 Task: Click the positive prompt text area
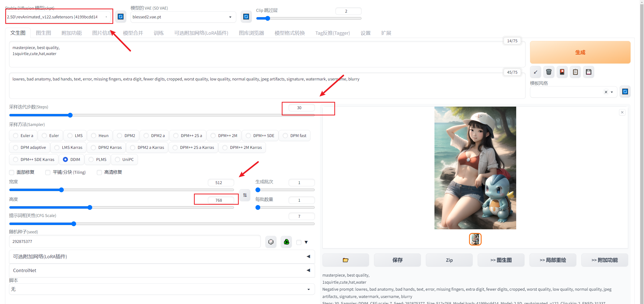click(267, 54)
